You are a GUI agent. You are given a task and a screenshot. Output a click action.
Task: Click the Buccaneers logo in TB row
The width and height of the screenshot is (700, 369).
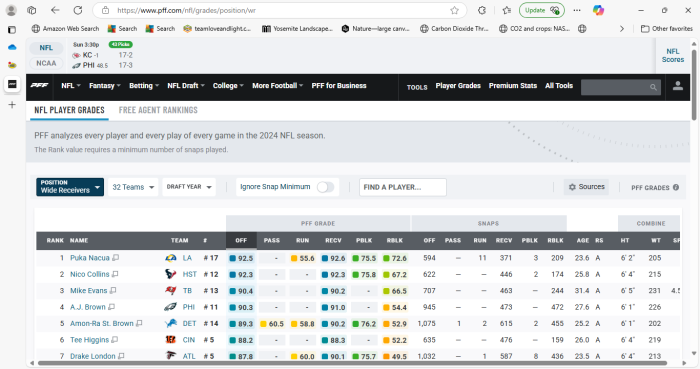tap(171, 290)
